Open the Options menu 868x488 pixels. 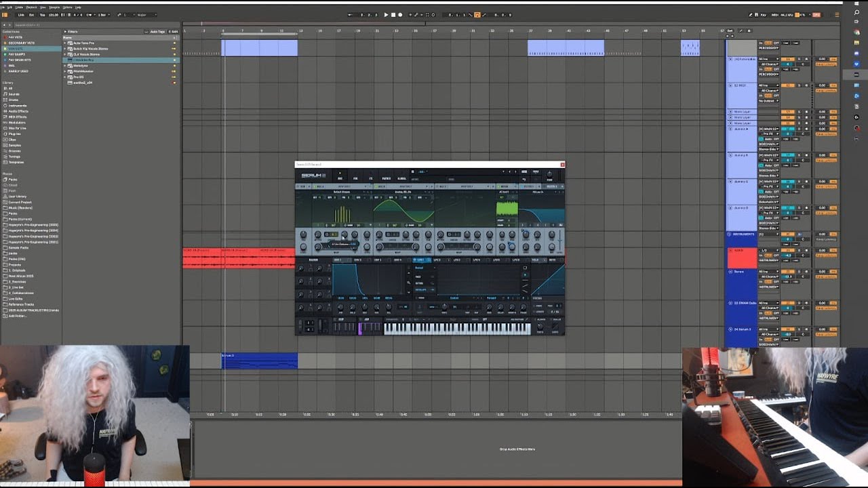[x=67, y=7]
